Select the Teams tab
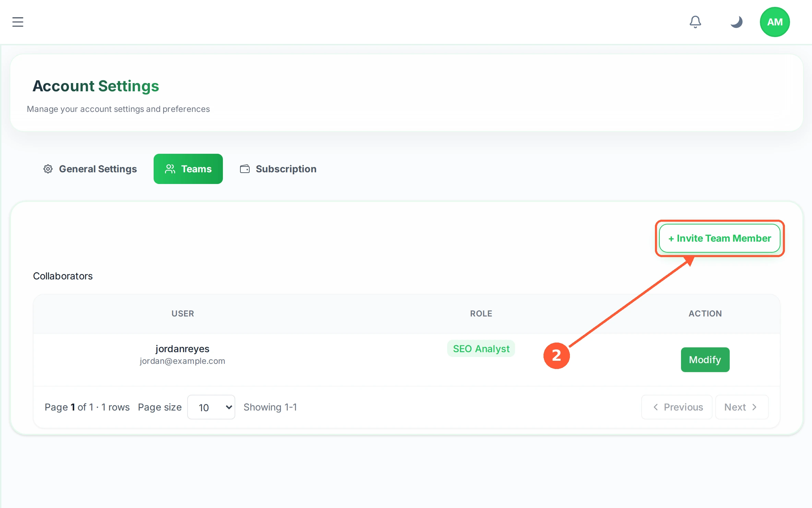The height and width of the screenshot is (508, 812). coord(188,169)
